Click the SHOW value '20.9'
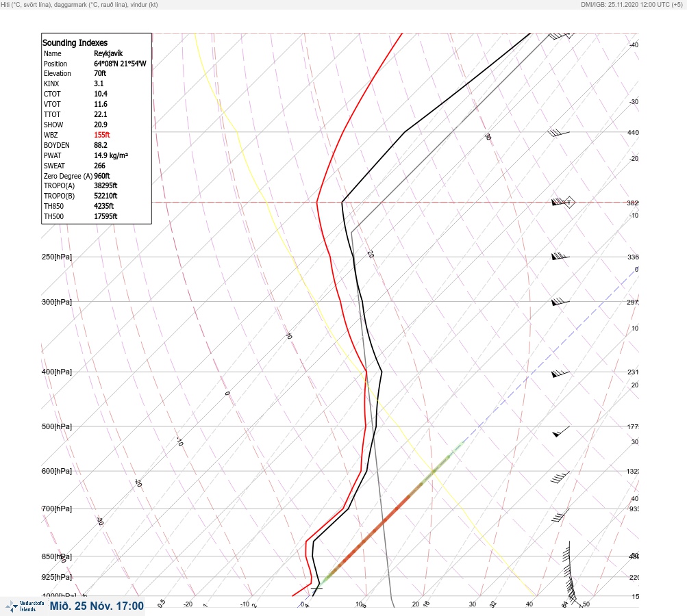 [100, 125]
